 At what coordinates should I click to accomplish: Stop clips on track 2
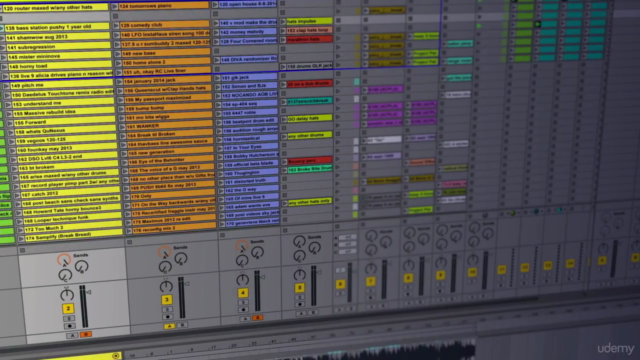pyautogui.click(x=22, y=250)
